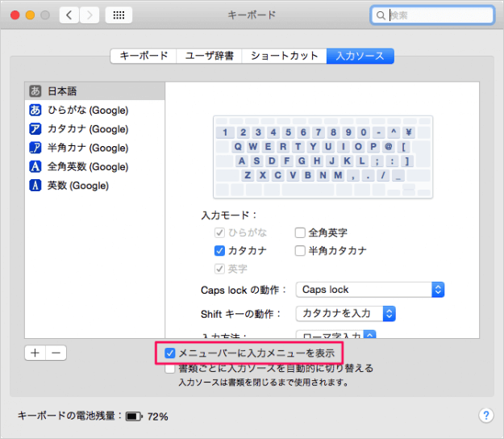Click the カタカナ (Google) ア icon
The height and width of the screenshot is (439, 504).
pos(35,128)
